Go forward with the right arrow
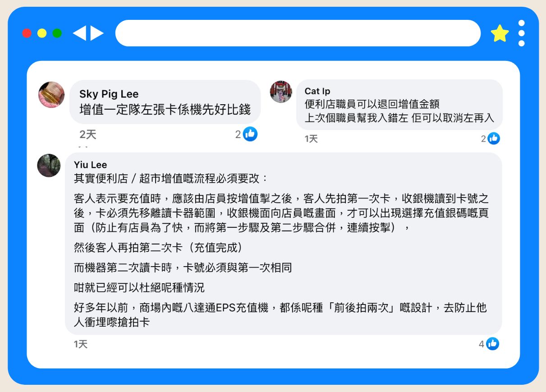The image size is (546, 392). click(x=97, y=33)
